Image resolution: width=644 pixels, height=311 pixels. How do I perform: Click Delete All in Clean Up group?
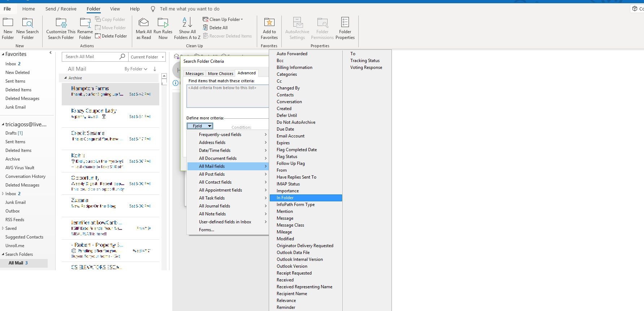click(215, 28)
